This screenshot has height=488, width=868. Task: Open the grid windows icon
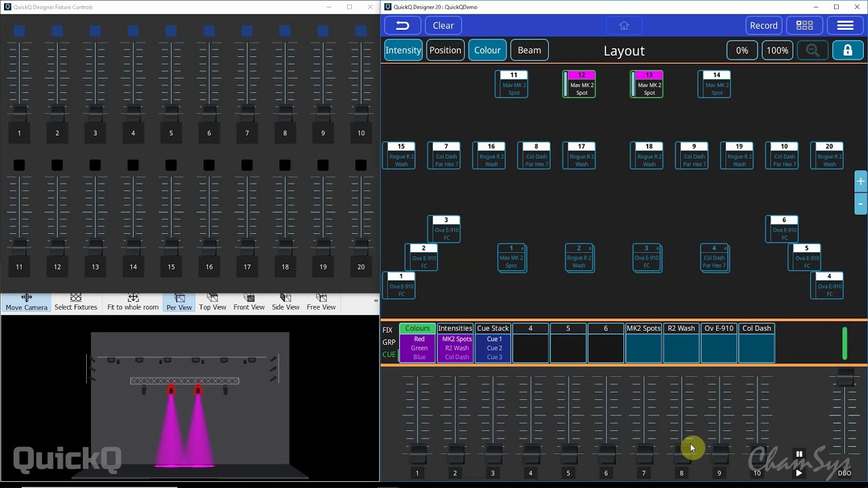point(805,26)
